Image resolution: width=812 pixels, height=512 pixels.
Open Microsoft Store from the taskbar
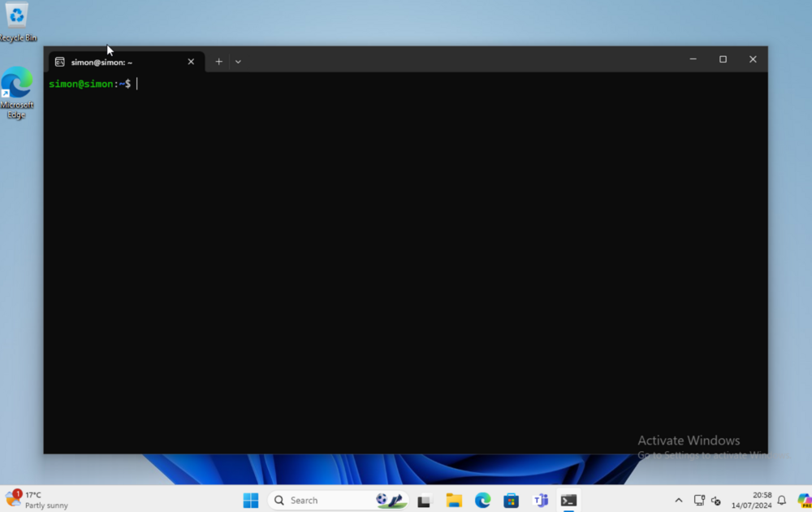tap(511, 501)
